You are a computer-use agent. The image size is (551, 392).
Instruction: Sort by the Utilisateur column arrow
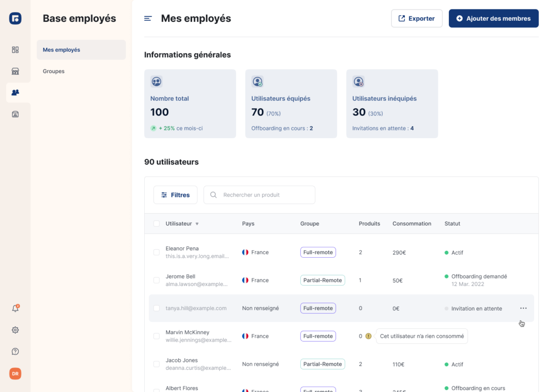197,224
